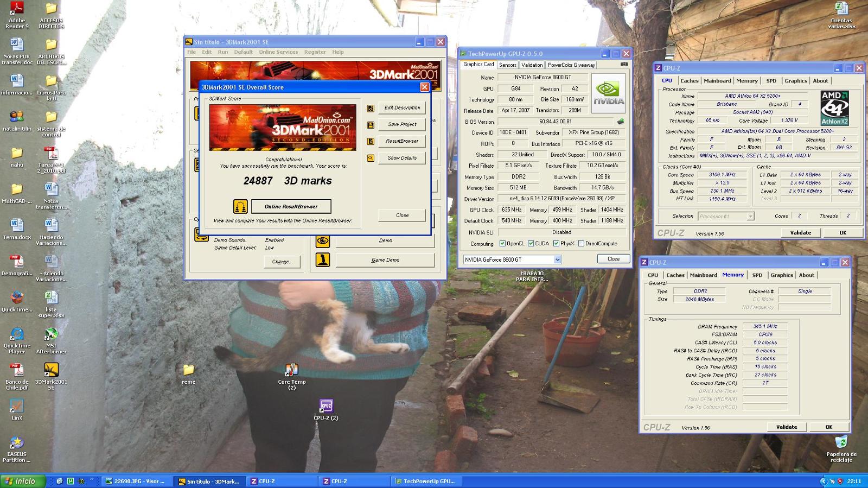The height and width of the screenshot is (488, 868).
Task: Click the Game Demo figure icon
Action: point(323,260)
